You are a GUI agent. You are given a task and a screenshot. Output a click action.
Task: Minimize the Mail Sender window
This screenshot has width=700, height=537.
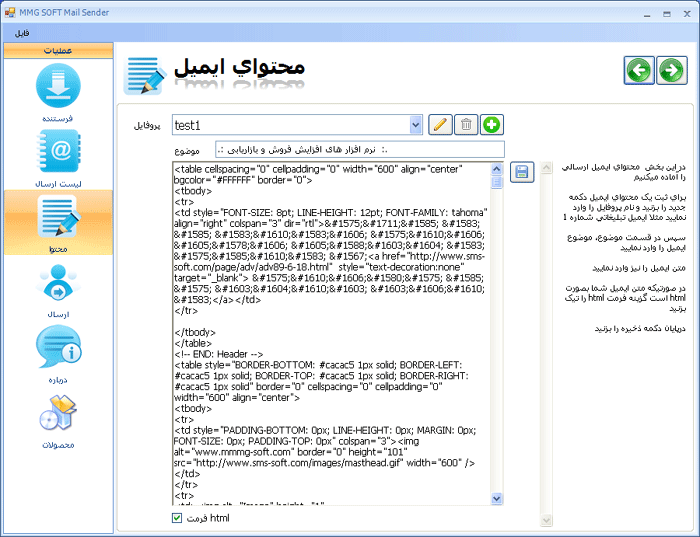tap(647, 14)
